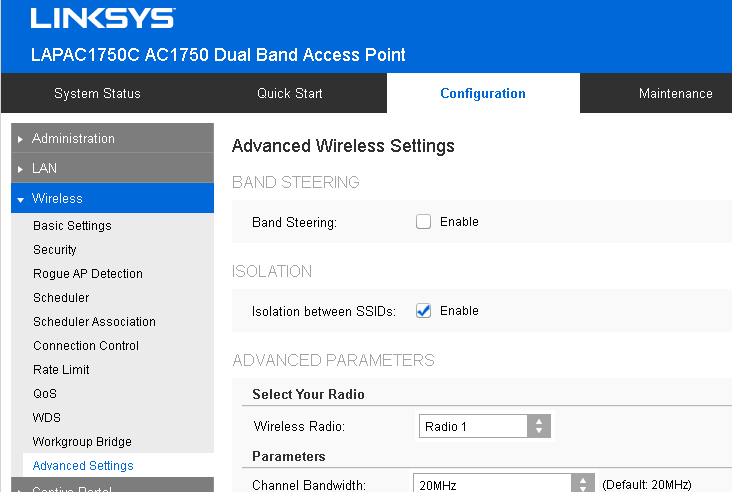Open the Administration menu section

pos(113,138)
